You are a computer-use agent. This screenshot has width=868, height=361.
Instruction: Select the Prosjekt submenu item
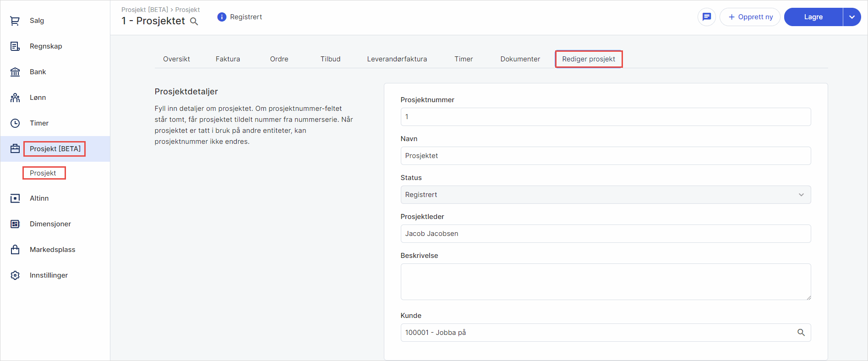(43, 173)
